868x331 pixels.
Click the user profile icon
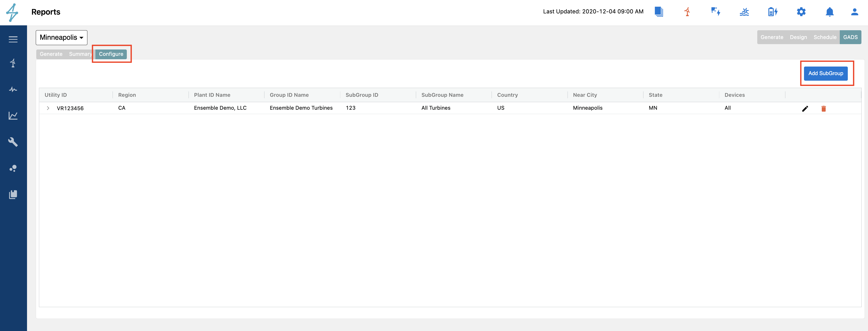pos(855,12)
